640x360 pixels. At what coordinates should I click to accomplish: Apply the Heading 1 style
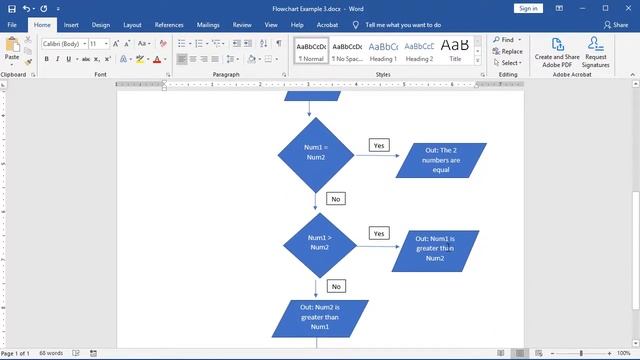pos(383,52)
